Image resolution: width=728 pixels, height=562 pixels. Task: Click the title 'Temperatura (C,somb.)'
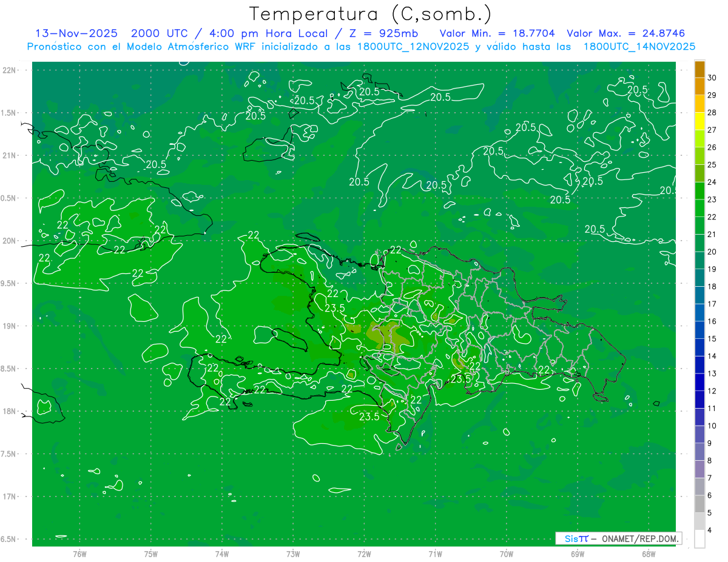tap(371, 14)
